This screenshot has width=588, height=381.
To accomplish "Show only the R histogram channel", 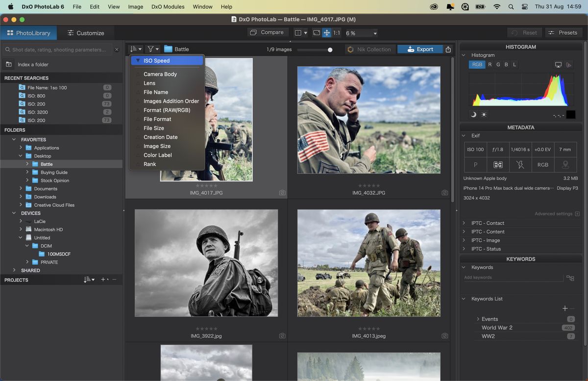I will [x=490, y=65].
